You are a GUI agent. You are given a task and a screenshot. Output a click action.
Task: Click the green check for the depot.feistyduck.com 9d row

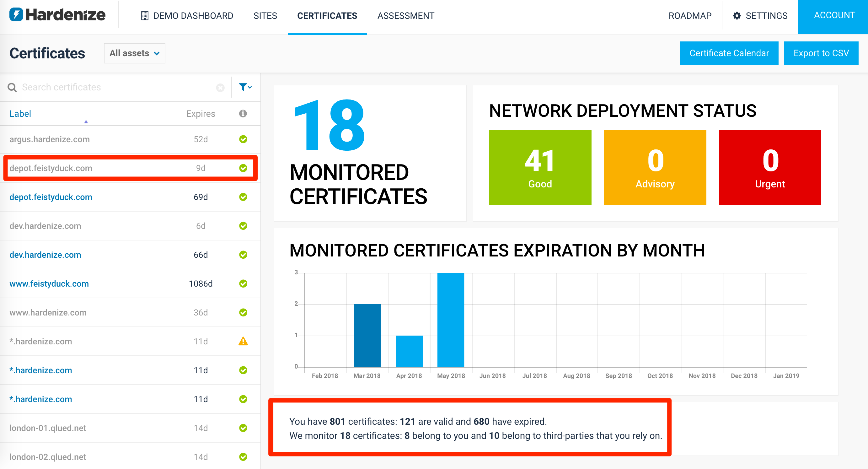click(243, 168)
